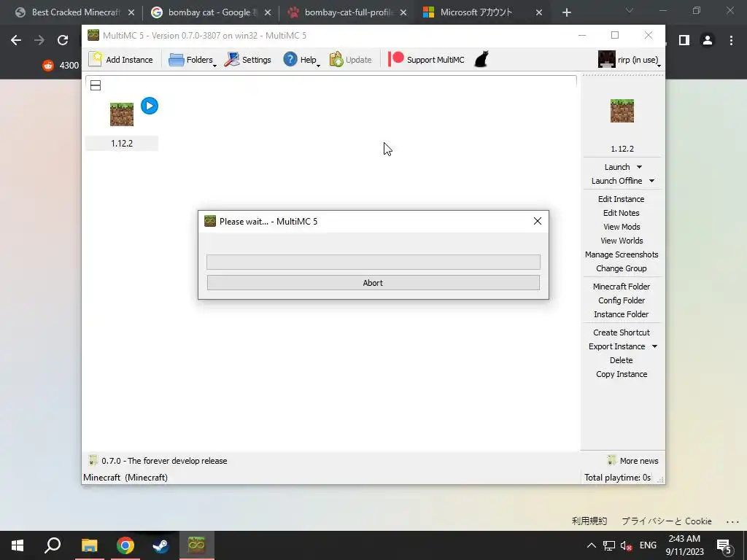Screen dimensions: 747x560
Task: Expand the Launch Offline dropdown arrow
Action: point(651,181)
